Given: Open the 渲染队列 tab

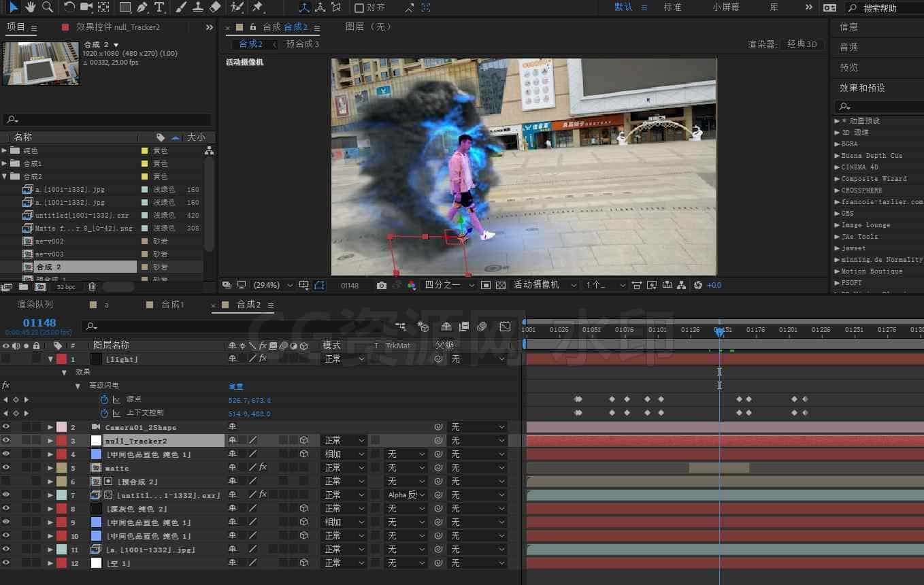Looking at the screenshot, I should click(35, 305).
